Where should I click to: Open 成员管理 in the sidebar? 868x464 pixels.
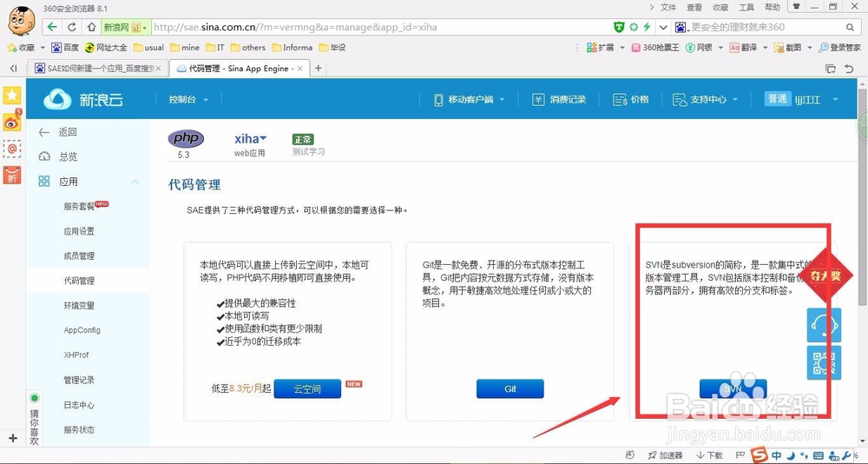coord(79,256)
